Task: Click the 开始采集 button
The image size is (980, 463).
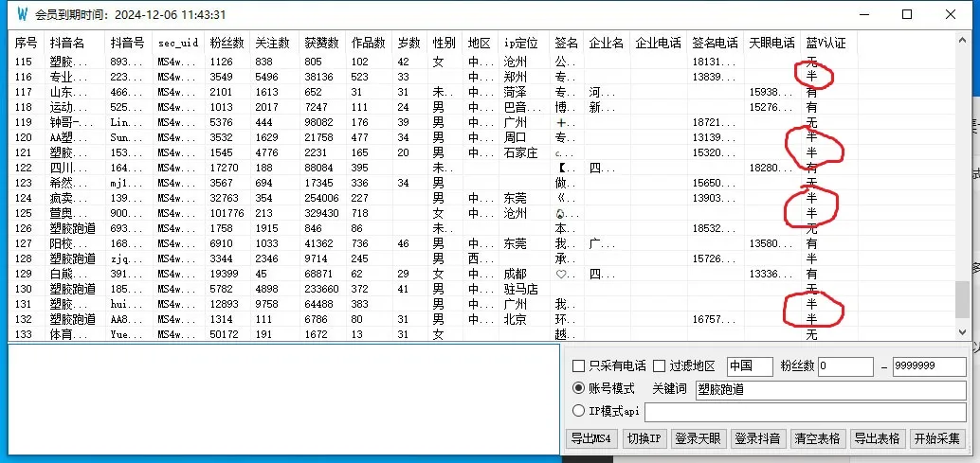Action: 936,438
